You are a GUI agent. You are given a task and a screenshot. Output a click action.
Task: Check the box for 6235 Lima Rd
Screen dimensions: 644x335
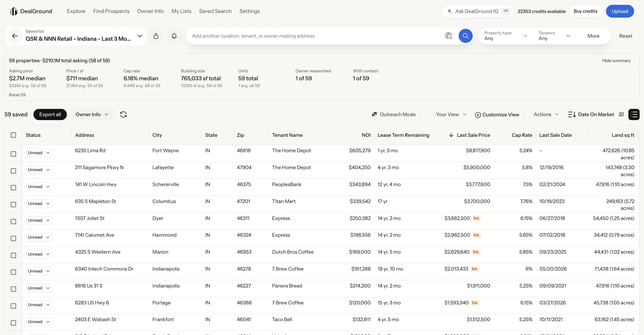coord(14,154)
